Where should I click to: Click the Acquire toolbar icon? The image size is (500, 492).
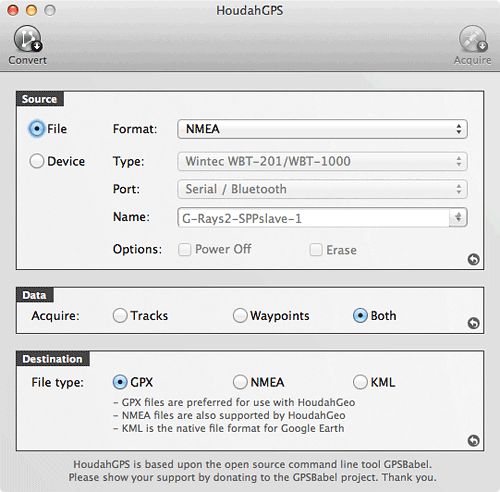473,39
